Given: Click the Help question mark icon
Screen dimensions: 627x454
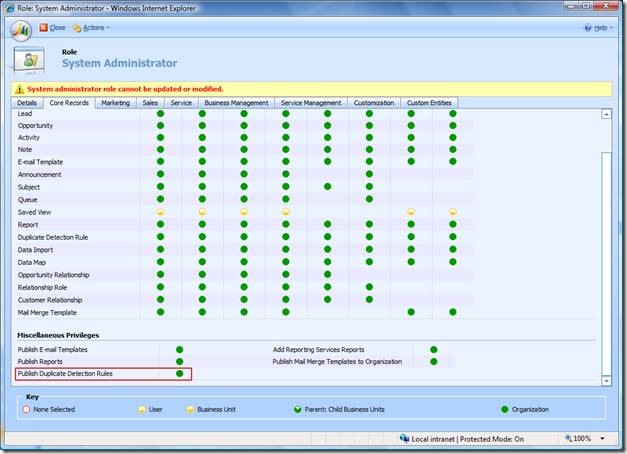Looking at the screenshot, I should (x=588, y=28).
